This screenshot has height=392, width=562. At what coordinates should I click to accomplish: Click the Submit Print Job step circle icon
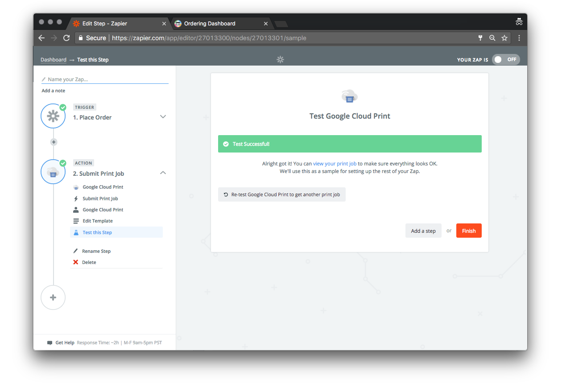point(53,172)
